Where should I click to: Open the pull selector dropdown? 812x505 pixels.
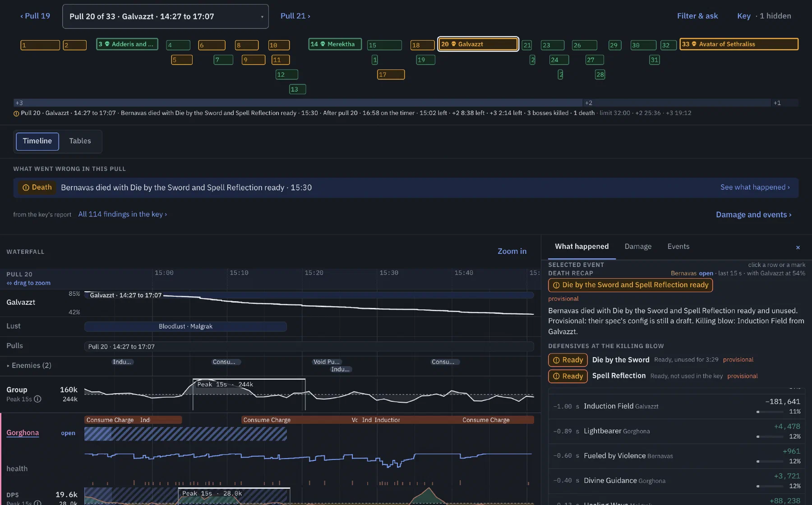click(x=165, y=16)
